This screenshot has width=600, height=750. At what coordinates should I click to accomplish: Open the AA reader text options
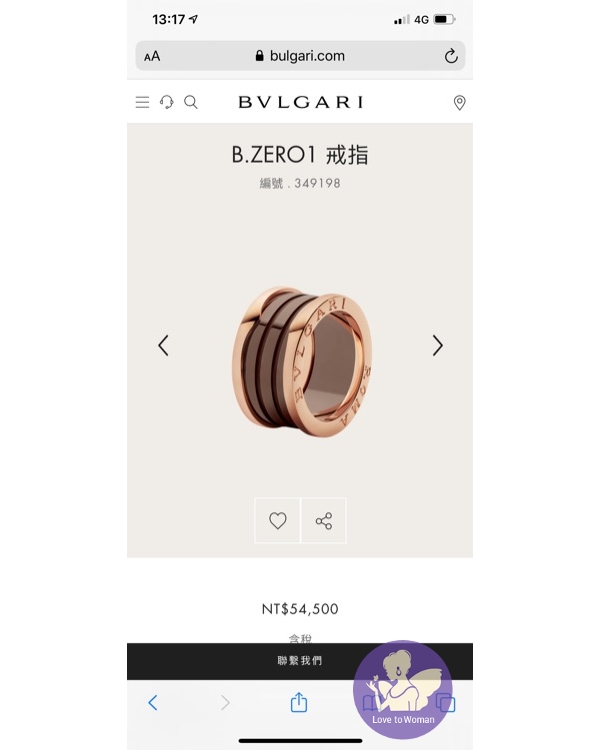coord(152,56)
